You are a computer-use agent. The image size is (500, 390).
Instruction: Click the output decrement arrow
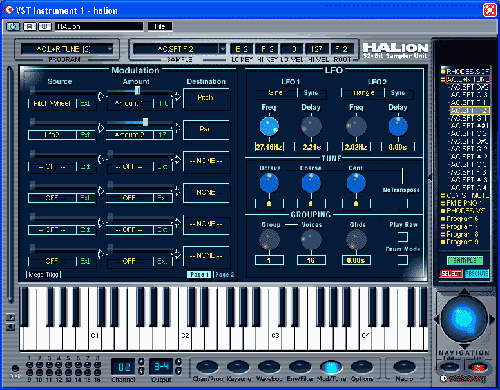coord(179,371)
